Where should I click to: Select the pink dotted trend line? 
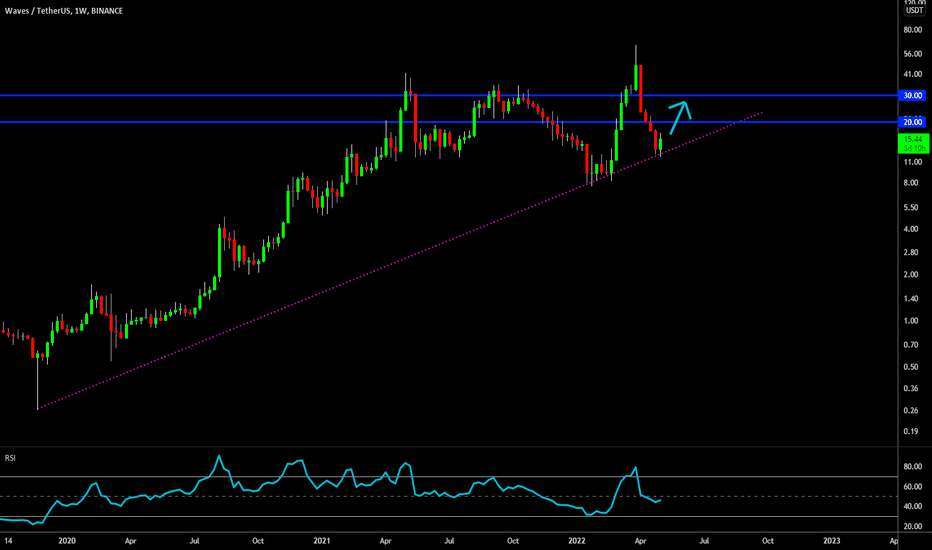click(399, 260)
